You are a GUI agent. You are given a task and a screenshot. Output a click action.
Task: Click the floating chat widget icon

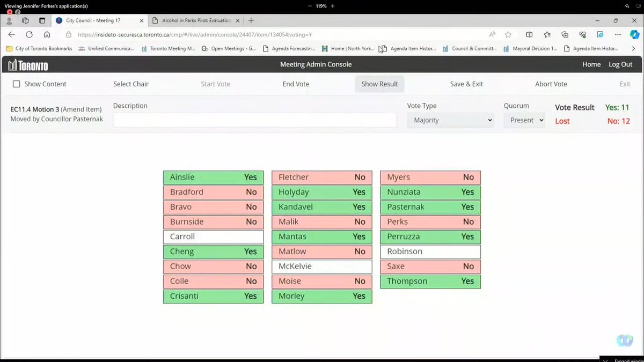(624, 340)
